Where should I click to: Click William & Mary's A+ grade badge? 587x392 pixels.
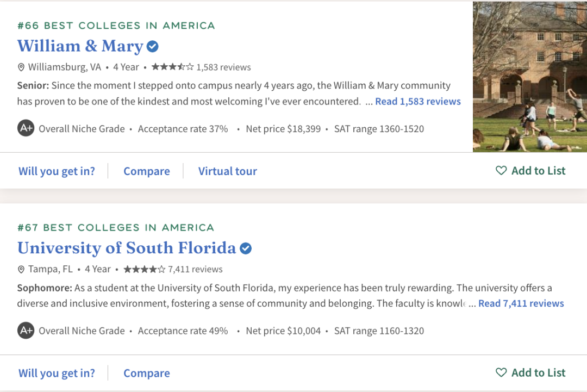pos(26,129)
